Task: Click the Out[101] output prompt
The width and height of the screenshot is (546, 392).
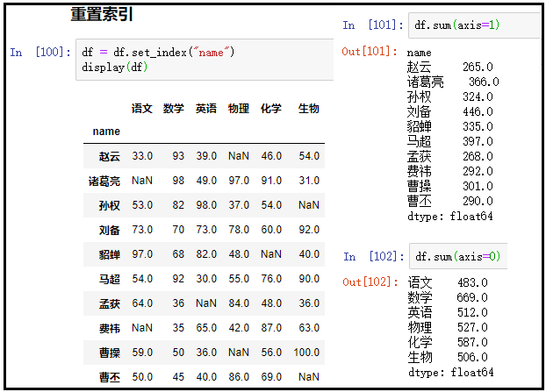Action: tap(370, 52)
